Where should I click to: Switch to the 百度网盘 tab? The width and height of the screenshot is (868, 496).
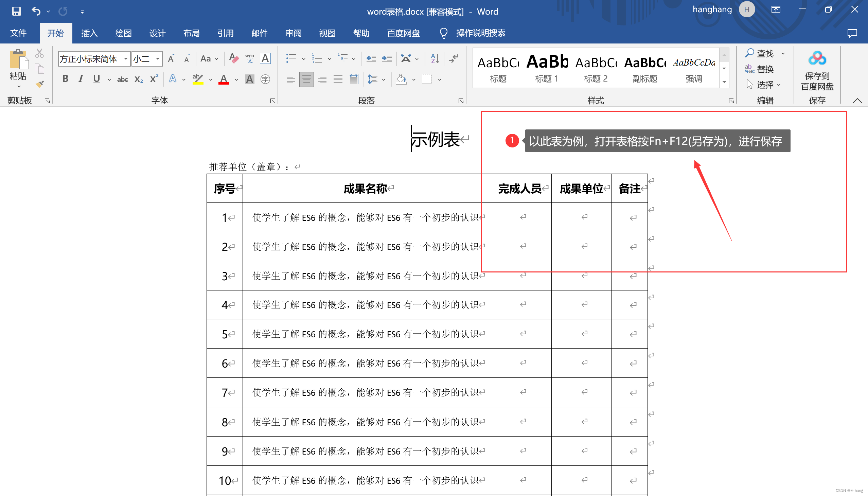pyautogui.click(x=403, y=33)
